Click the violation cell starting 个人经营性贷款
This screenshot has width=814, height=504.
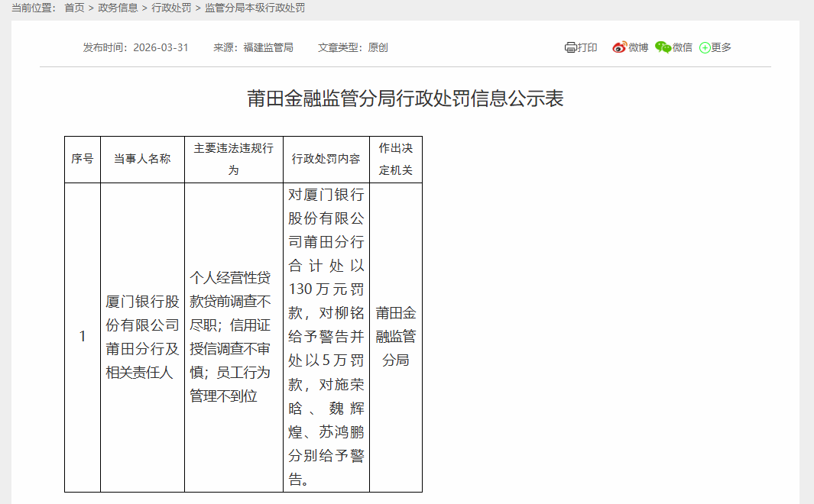234,337
